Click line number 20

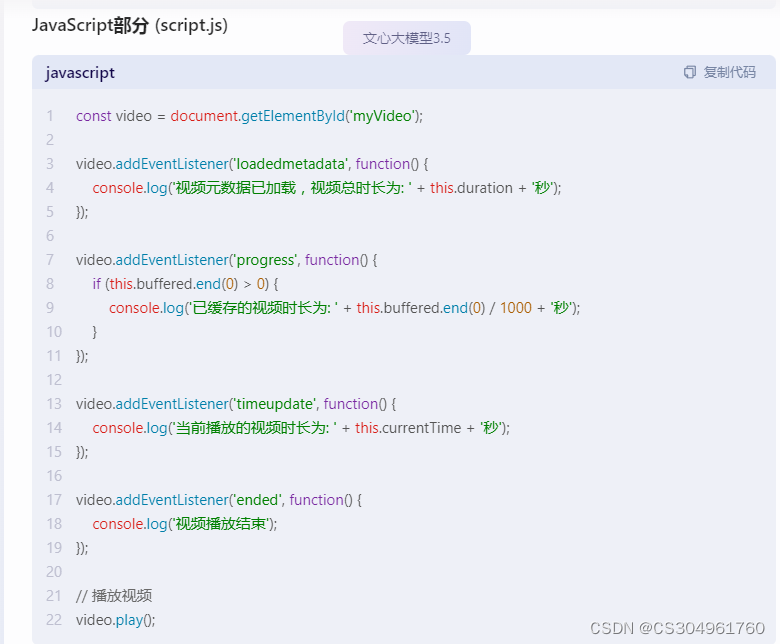(x=54, y=572)
